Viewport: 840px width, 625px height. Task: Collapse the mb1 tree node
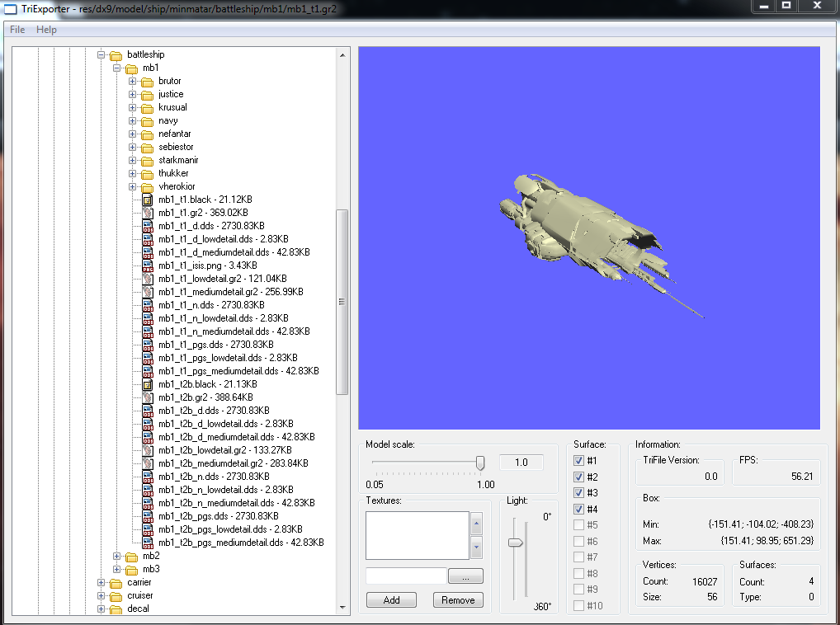tap(117, 68)
